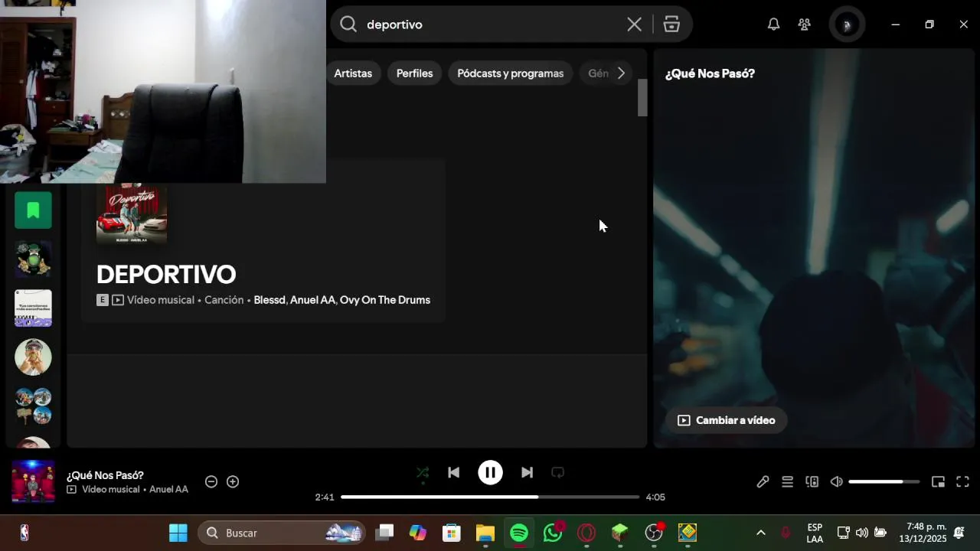The image size is (980, 551).
Task: Click the search magnifier icon
Action: [348, 24]
